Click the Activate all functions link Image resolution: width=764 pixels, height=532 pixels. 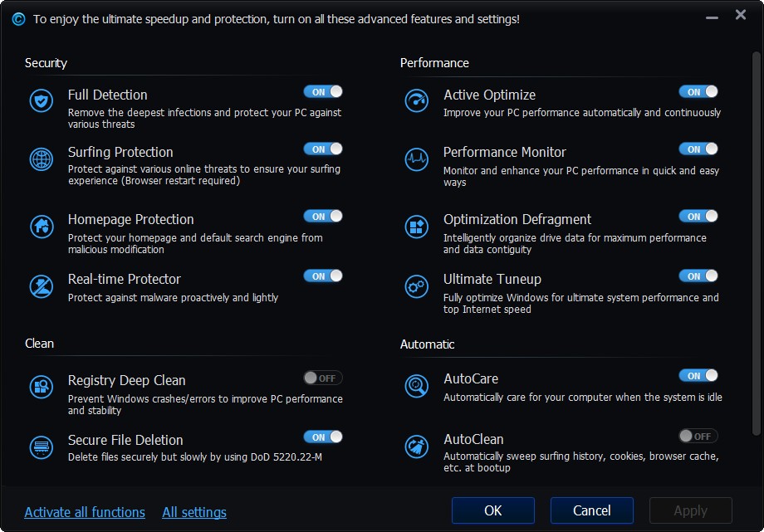tap(85, 513)
